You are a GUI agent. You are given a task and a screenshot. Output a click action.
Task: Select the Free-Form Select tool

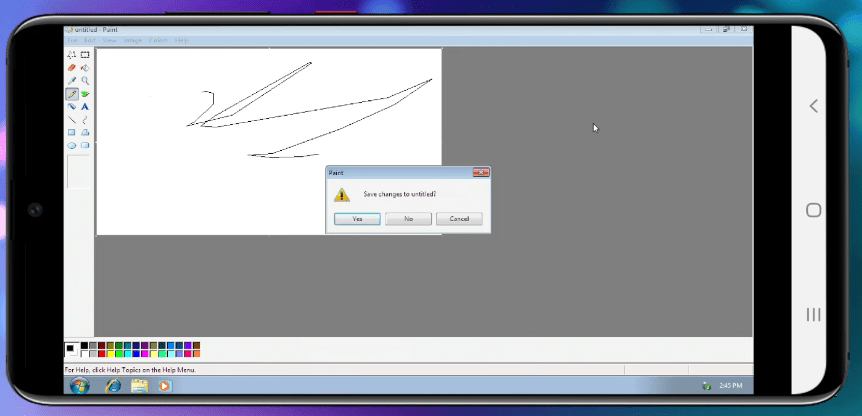click(71, 55)
